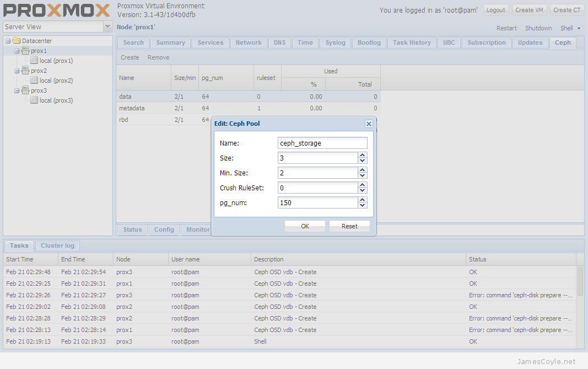Increase the Size spinner value
Viewport: 588px width, 369px height.
[362, 155]
